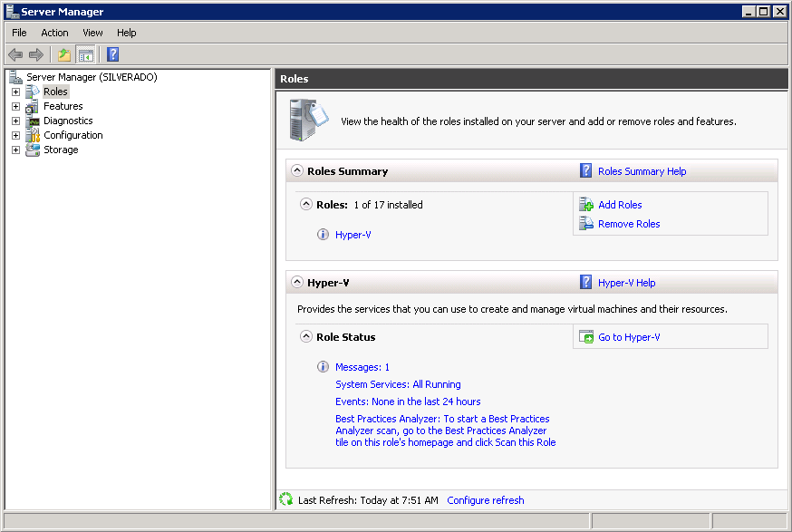Click the Diagnostics tree node icon
The width and height of the screenshot is (792, 532).
click(x=33, y=121)
